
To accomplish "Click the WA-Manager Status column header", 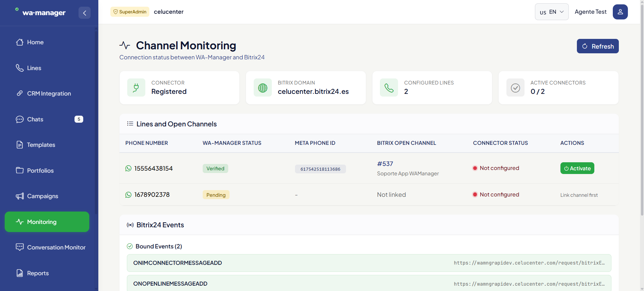I will pyautogui.click(x=232, y=143).
